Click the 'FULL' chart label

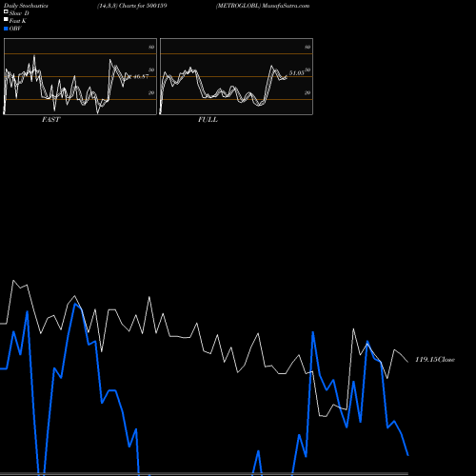pyautogui.click(x=208, y=120)
